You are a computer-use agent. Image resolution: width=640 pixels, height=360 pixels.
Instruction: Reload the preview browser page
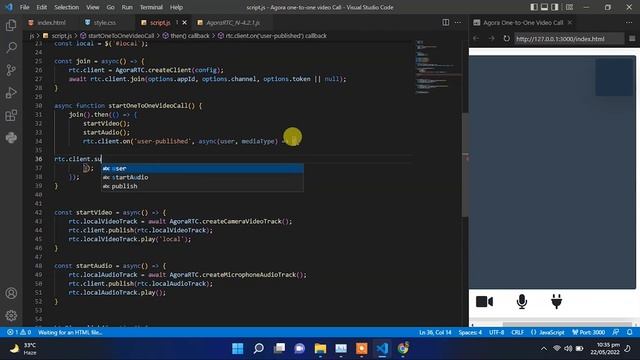[x=507, y=38]
